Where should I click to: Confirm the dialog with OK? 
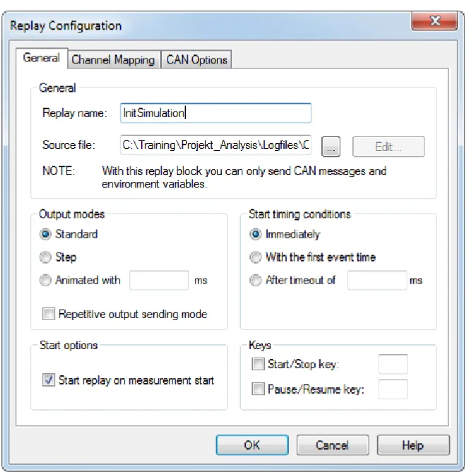tap(252, 445)
